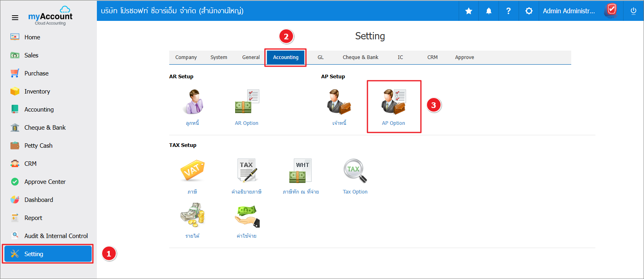Image resolution: width=644 pixels, height=279 pixels.
Task: Switch to the Cheque & Bank tab
Action: point(360,57)
